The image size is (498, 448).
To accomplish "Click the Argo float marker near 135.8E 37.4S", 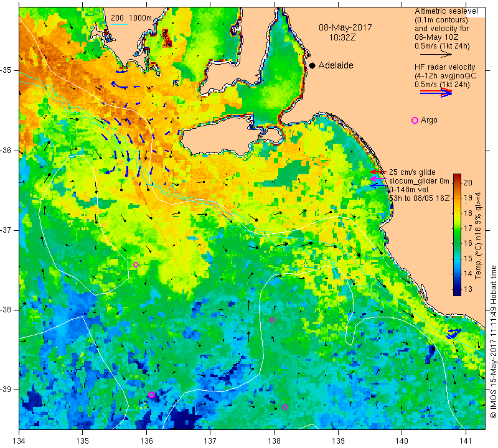I will point(136,265).
